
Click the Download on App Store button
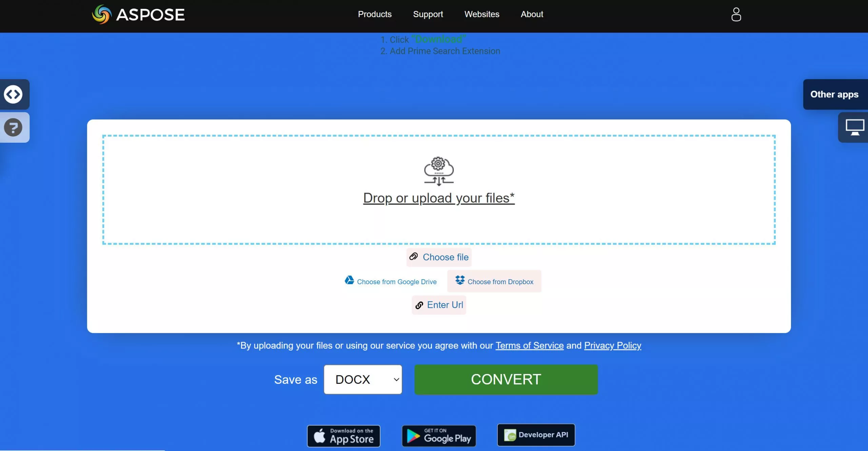pyautogui.click(x=343, y=434)
